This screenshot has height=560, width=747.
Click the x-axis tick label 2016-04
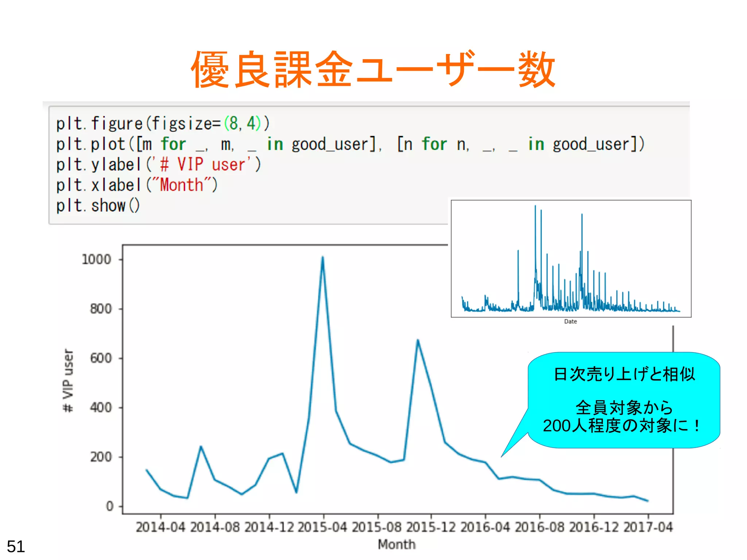click(485, 527)
